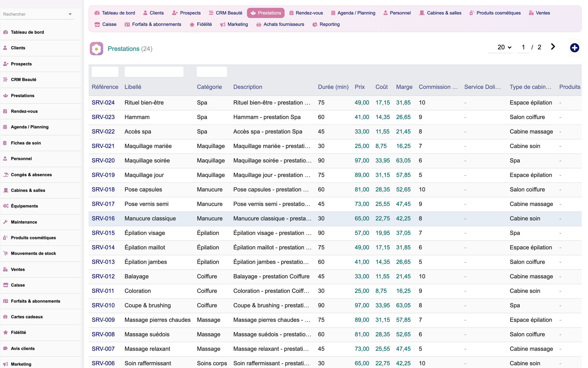Click Agenda / Planning icon in sidebar
This screenshot has height=368, width=588.
[x=5, y=127]
